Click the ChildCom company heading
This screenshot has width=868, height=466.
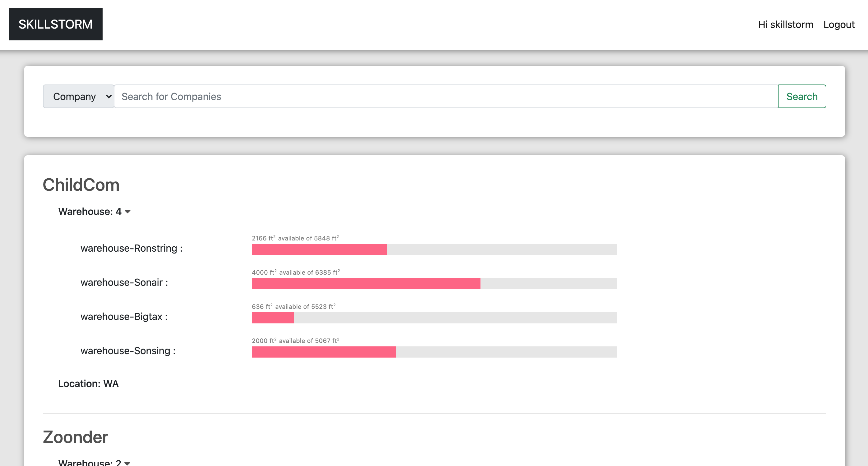click(x=81, y=185)
